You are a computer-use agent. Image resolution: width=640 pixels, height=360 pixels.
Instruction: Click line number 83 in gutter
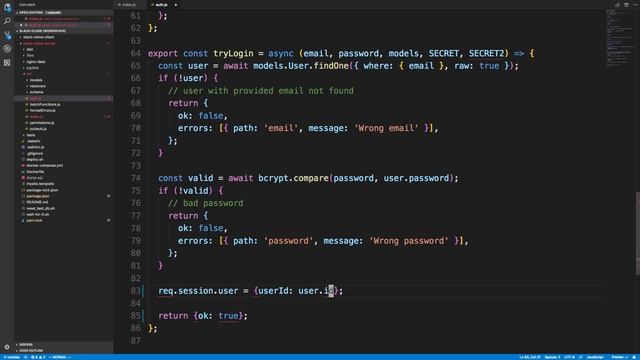pyautogui.click(x=135, y=291)
